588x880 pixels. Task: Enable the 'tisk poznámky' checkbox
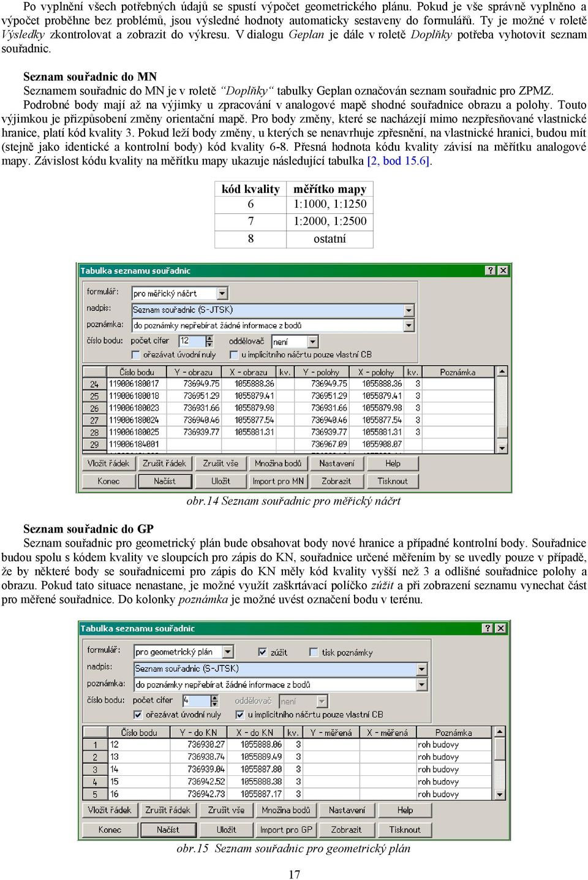pos(314,652)
